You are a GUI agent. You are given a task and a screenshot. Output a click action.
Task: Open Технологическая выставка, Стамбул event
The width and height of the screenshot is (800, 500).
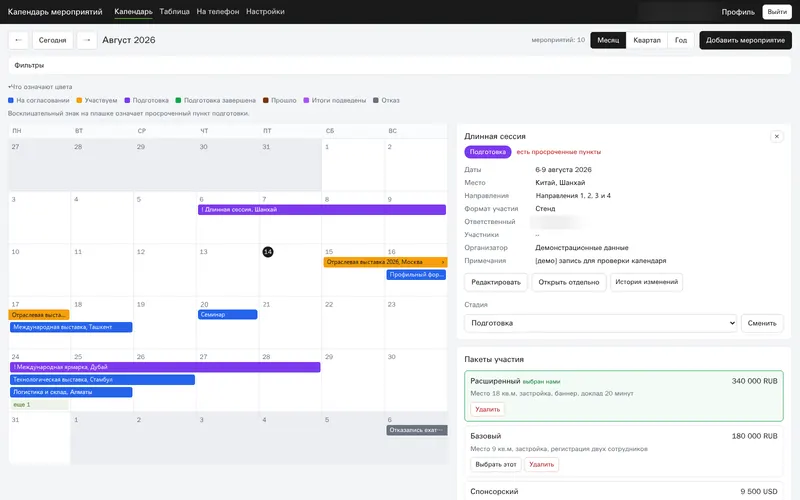(102, 380)
